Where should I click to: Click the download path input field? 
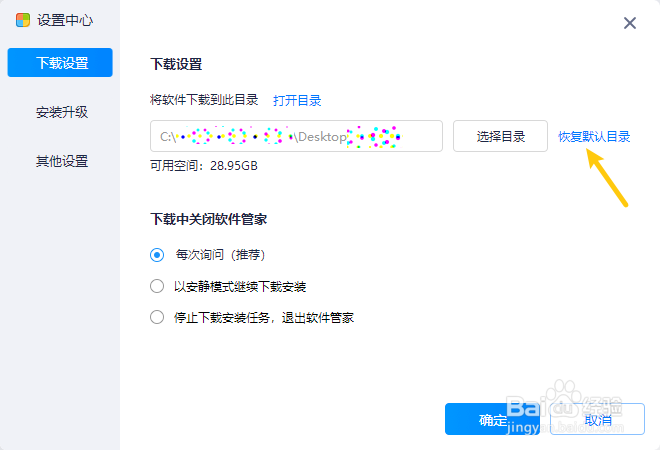[x=296, y=136]
